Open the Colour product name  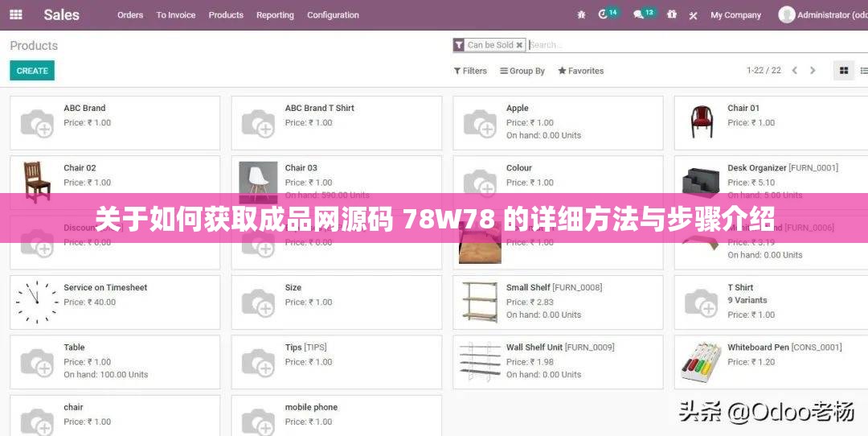pos(518,168)
